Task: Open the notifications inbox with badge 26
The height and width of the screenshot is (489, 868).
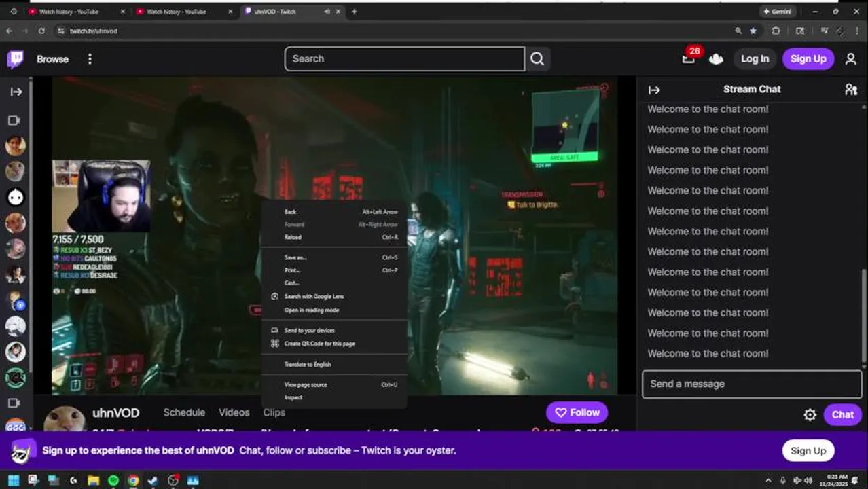Action: pos(689,59)
